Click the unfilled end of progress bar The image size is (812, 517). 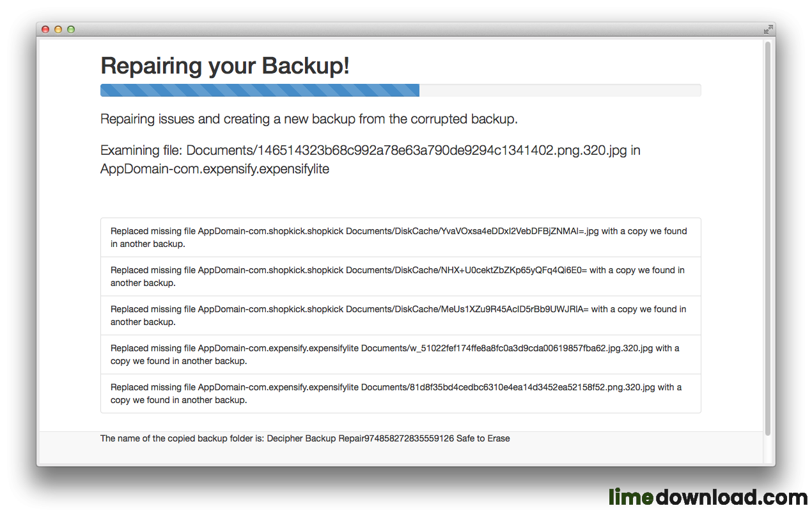coord(559,90)
